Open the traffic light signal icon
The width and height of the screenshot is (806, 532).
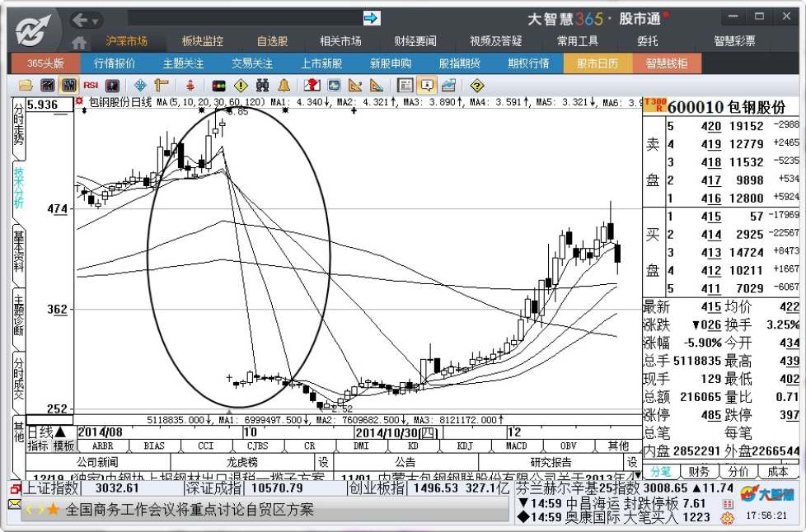click(219, 86)
